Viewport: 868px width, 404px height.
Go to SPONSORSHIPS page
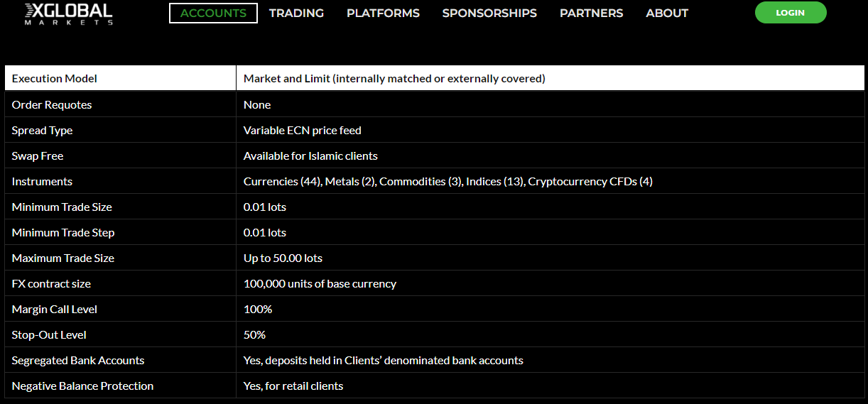point(489,13)
